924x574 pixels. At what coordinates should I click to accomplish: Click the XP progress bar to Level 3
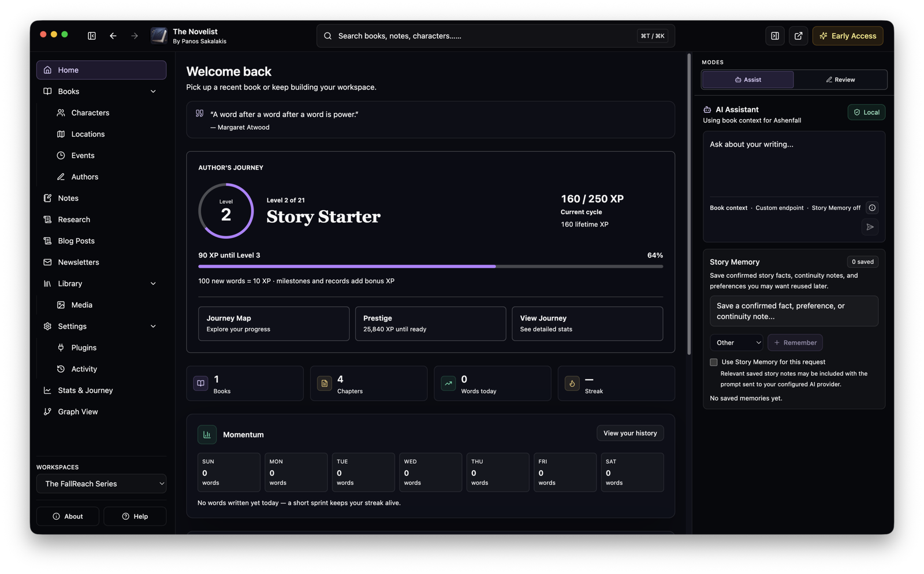(430, 266)
